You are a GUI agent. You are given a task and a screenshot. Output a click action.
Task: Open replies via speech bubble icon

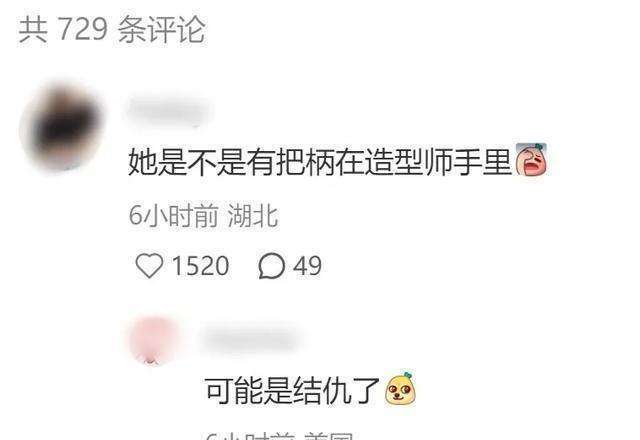coord(271,266)
